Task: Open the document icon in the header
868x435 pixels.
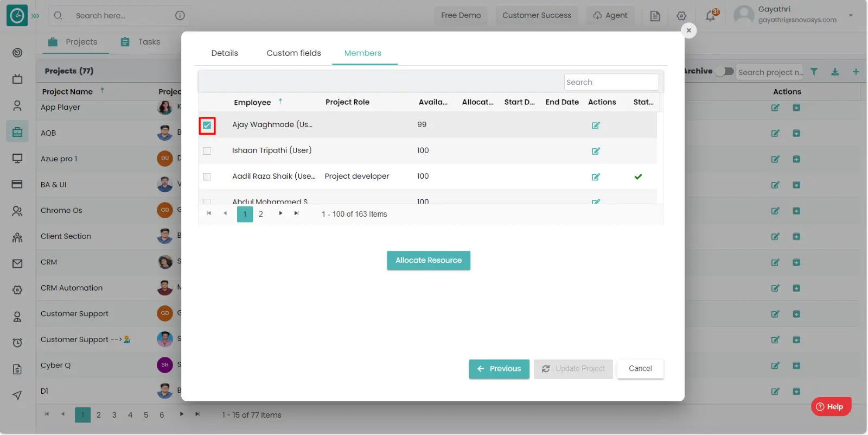Action: coord(655,16)
